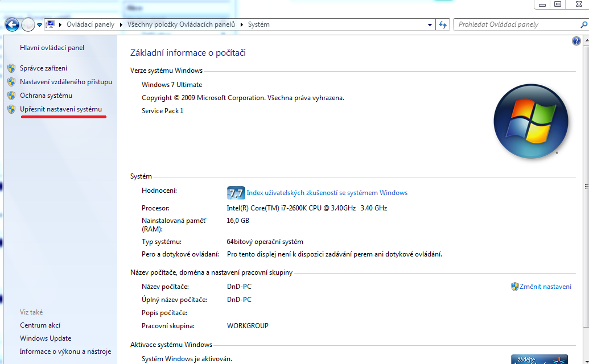Click the search magnifier icon
The height and width of the screenshot is (364, 589).
[x=584, y=25]
